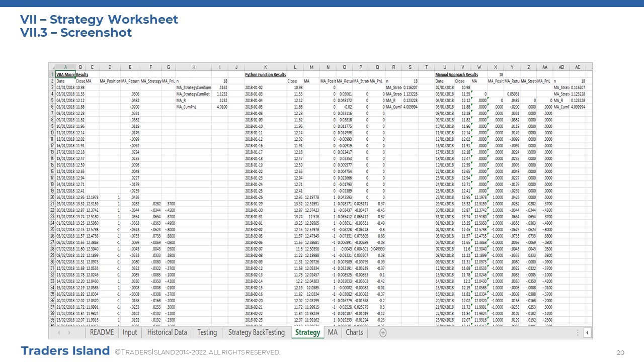Select row 39 header
The height and width of the screenshot is (362, 644).
pyautogui.click(x=52, y=320)
